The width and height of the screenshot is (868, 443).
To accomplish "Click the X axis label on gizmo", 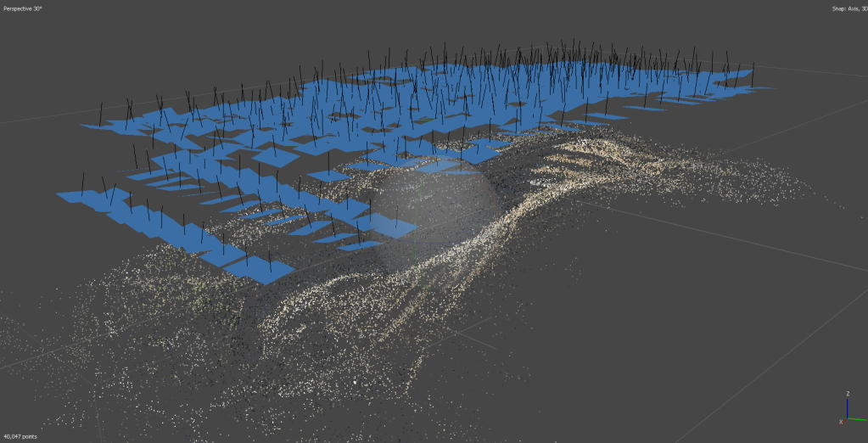I will point(842,421).
